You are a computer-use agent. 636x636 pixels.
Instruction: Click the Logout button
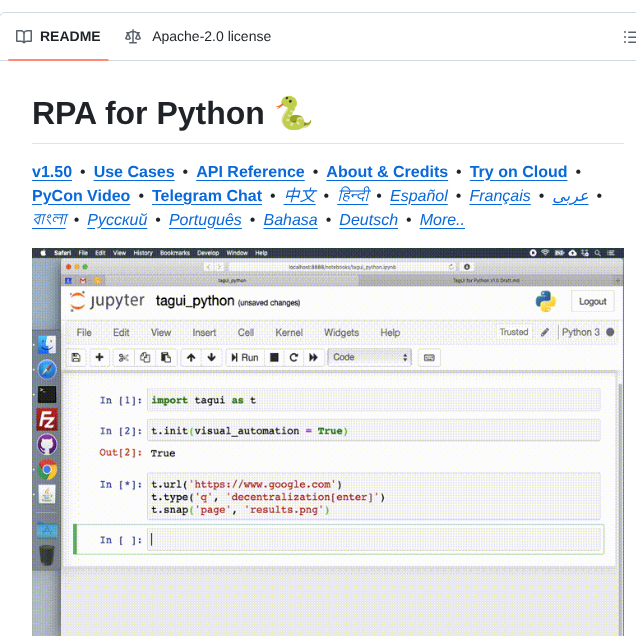coord(592,301)
